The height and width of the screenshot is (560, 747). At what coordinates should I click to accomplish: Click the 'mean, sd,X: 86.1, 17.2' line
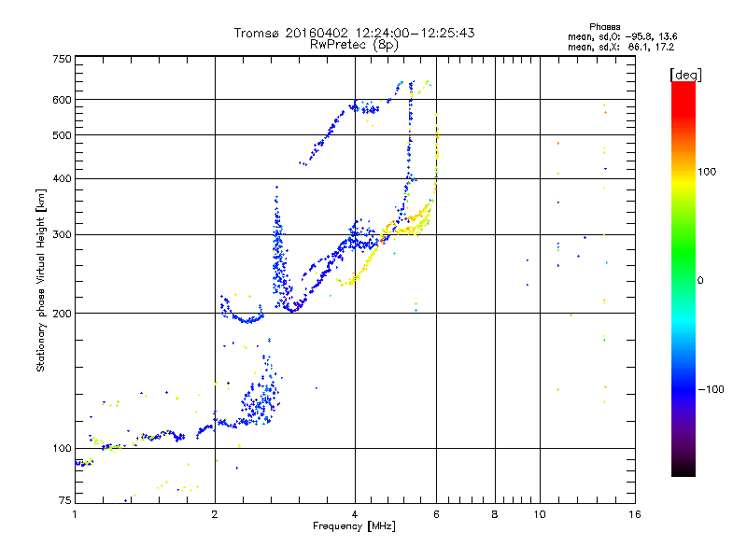[621, 47]
